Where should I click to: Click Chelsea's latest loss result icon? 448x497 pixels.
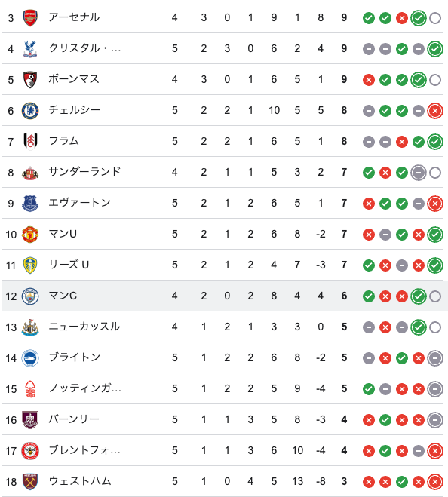(x=435, y=111)
